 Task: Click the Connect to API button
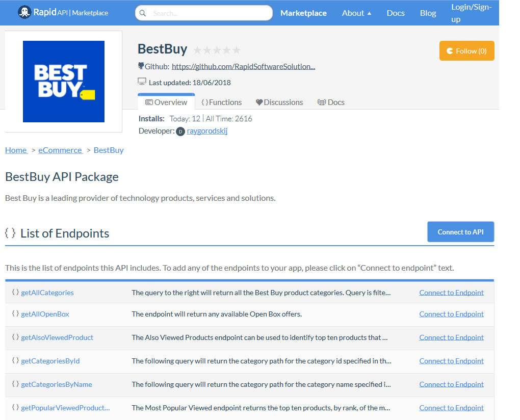[x=461, y=232]
